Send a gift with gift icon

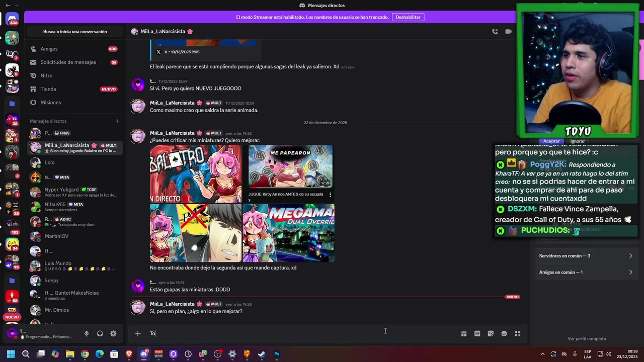point(464,333)
